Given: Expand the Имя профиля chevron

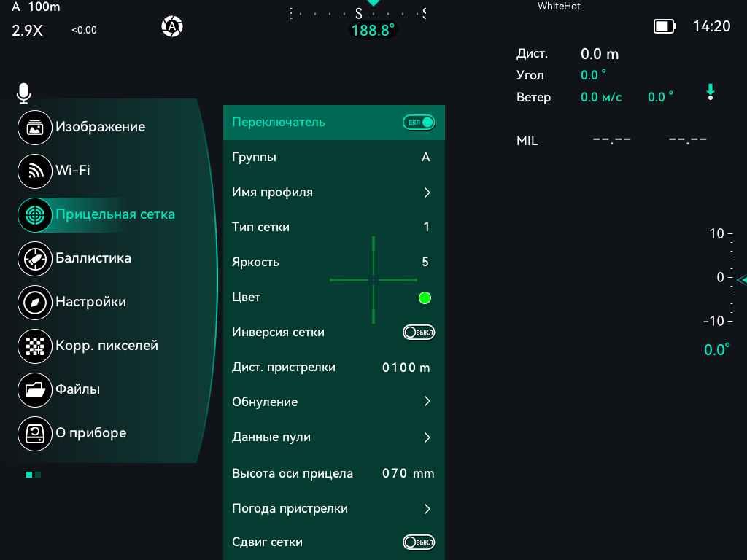Looking at the screenshot, I should click(427, 192).
